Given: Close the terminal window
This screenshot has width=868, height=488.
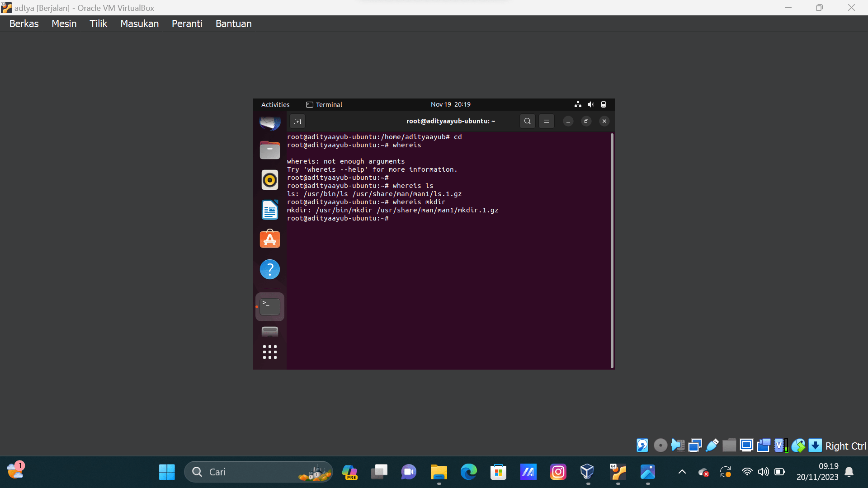Looking at the screenshot, I should coord(604,121).
